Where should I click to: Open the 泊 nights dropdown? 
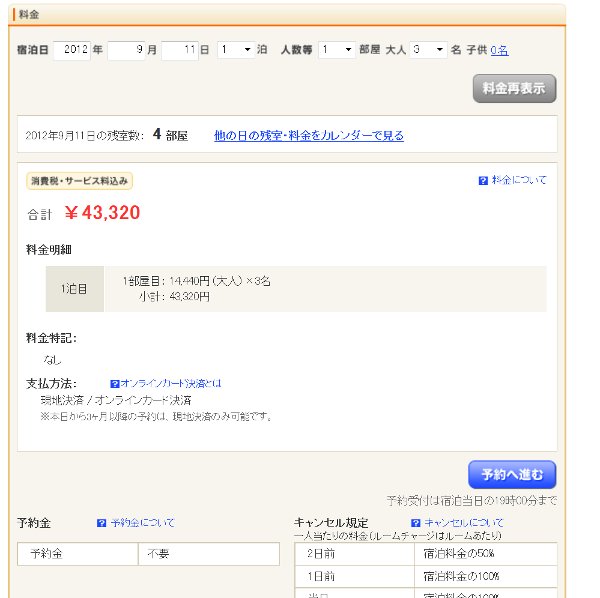pyautogui.click(x=236, y=50)
